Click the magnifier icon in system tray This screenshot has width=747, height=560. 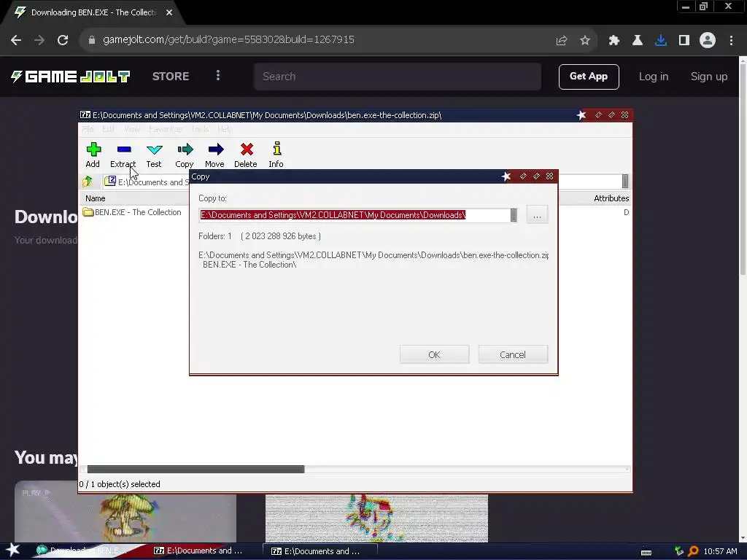click(693, 551)
